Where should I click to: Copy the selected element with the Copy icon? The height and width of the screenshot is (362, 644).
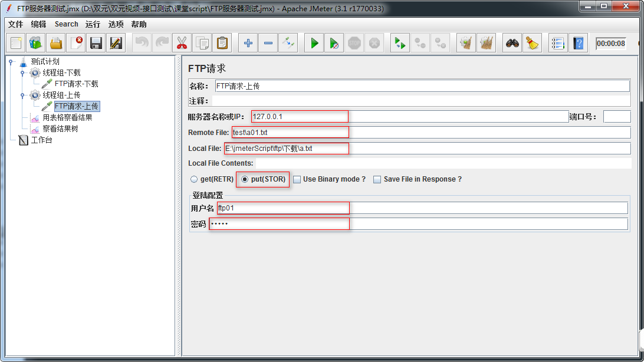[202, 43]
